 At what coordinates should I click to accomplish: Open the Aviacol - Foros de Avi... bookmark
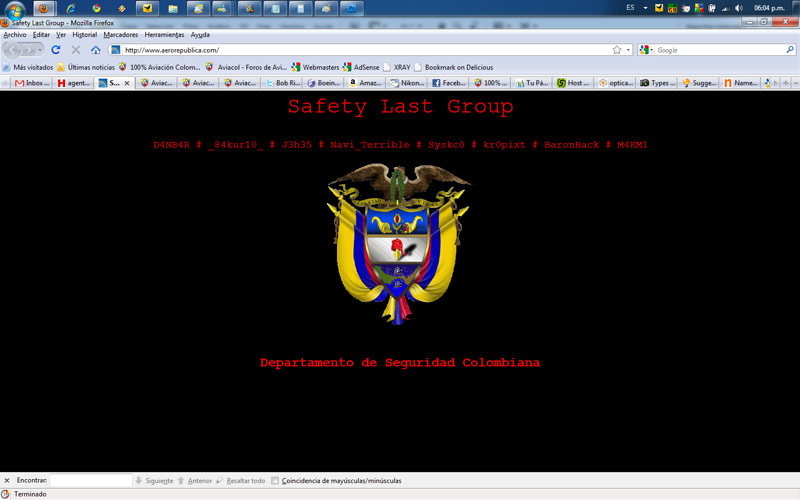pos(246,67)
